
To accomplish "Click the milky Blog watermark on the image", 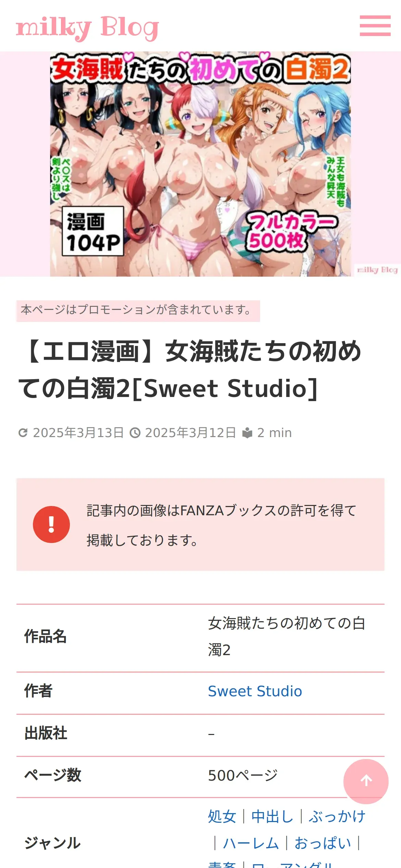I will tap(377, 270).
